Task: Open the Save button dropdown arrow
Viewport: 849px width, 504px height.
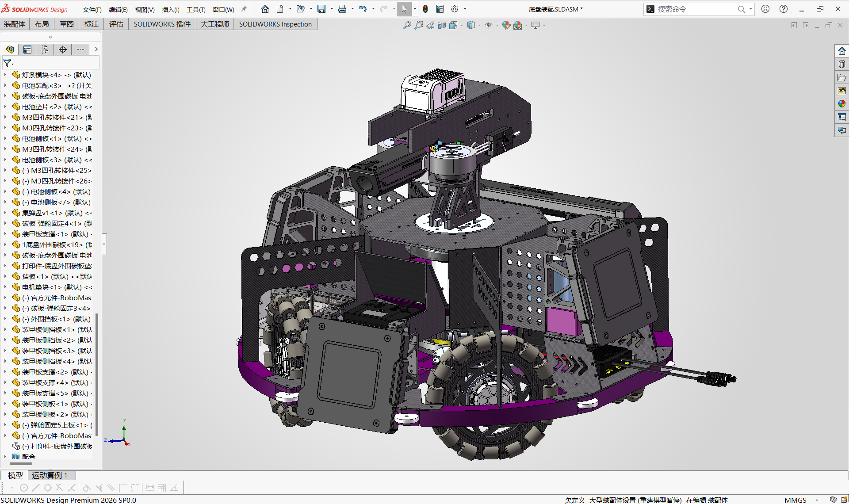Action: point(332,9)
